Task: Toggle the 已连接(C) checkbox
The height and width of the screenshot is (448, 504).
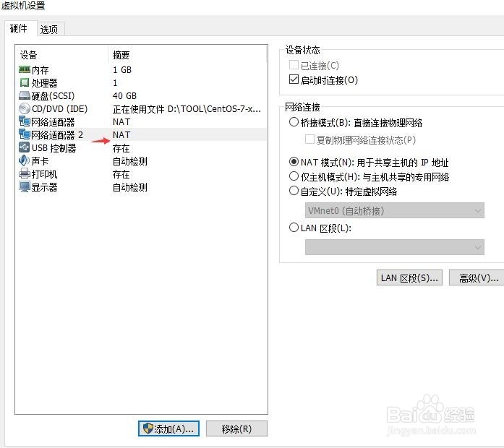Action: (294, 65)
